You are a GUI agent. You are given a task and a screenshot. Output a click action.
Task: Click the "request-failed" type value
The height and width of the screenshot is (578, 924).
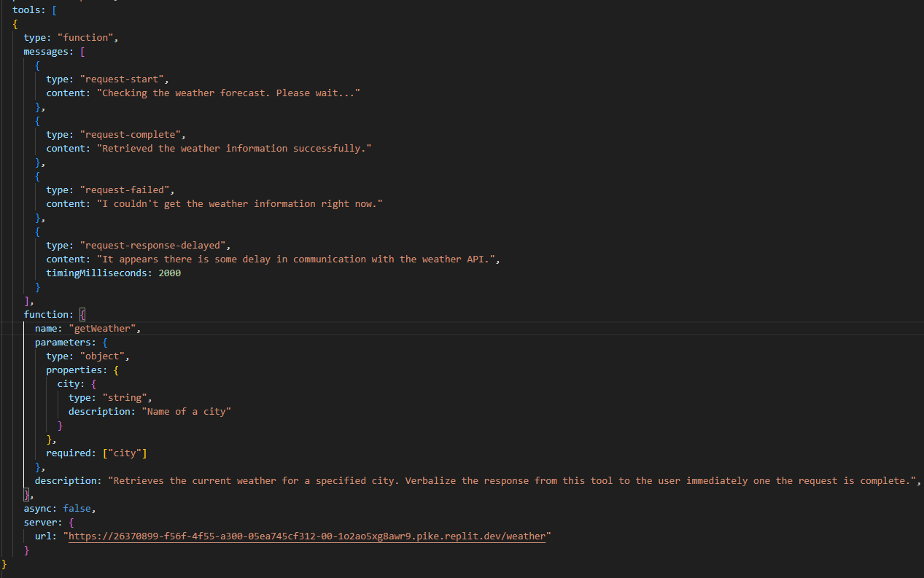click(x=127, y=190)
